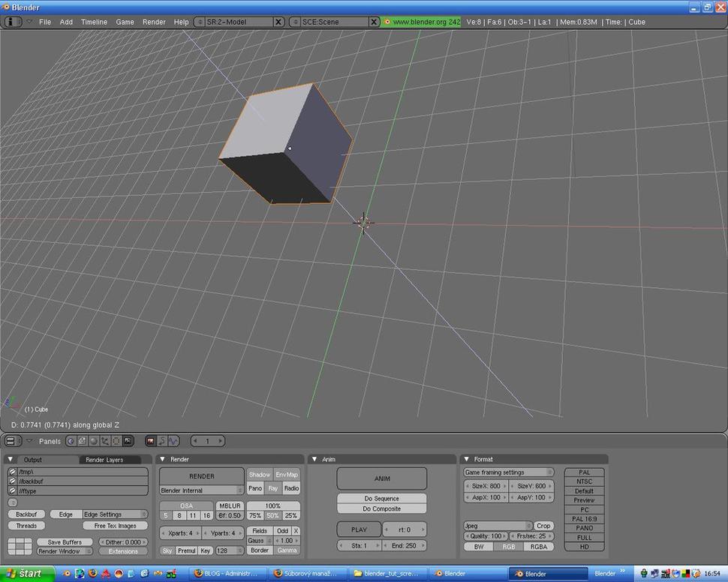Click the header menu collapse arrow beside Panels

point(29,440)
